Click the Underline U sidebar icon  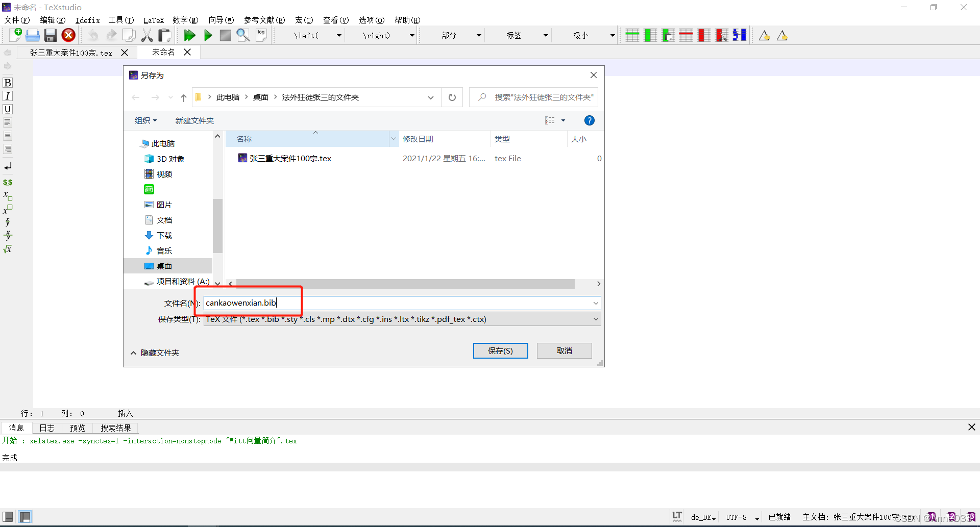pyautogui.click(x=8, y=109)
